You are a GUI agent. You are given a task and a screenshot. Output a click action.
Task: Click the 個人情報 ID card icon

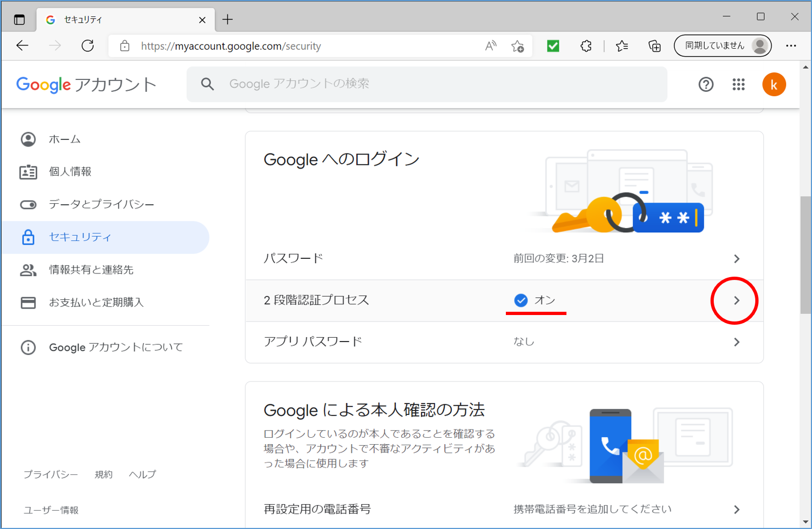pos(28,172)
